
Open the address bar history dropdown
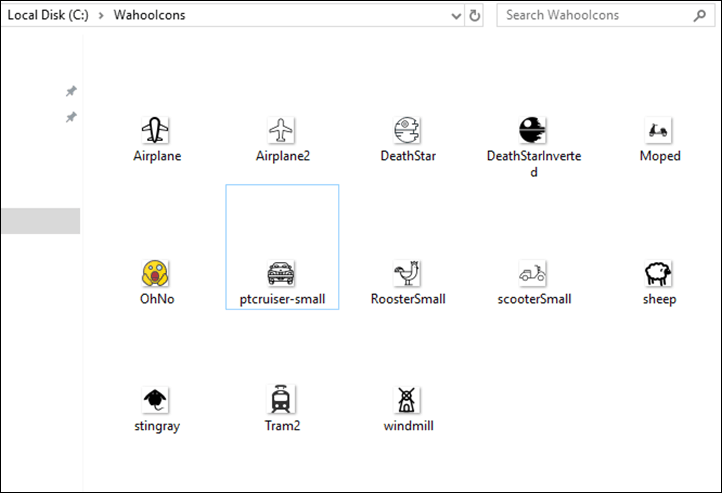(x=456, y=16)
